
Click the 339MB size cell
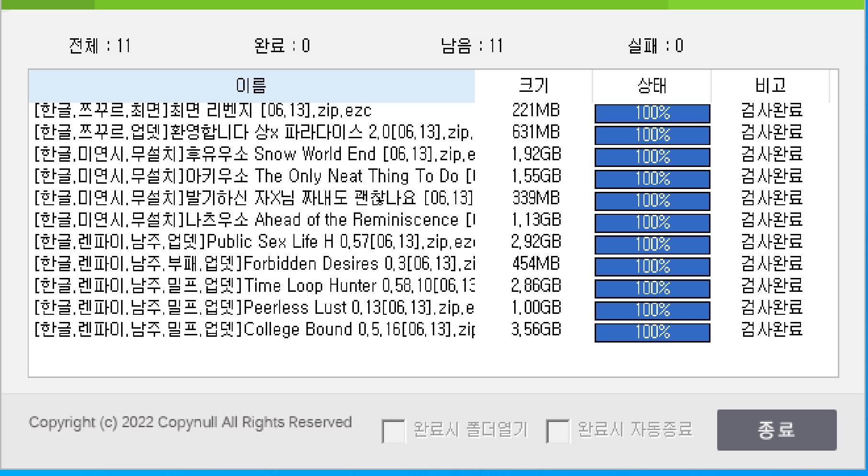536,198
